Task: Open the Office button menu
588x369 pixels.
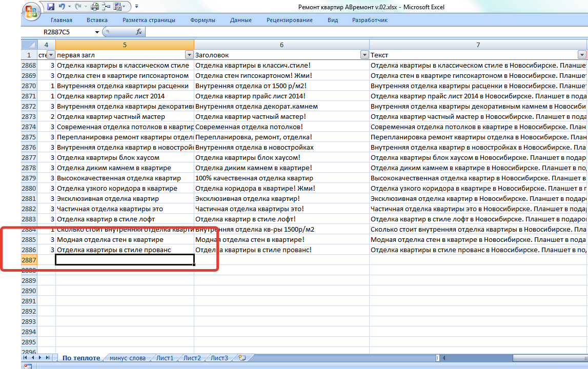Action: 31,12
